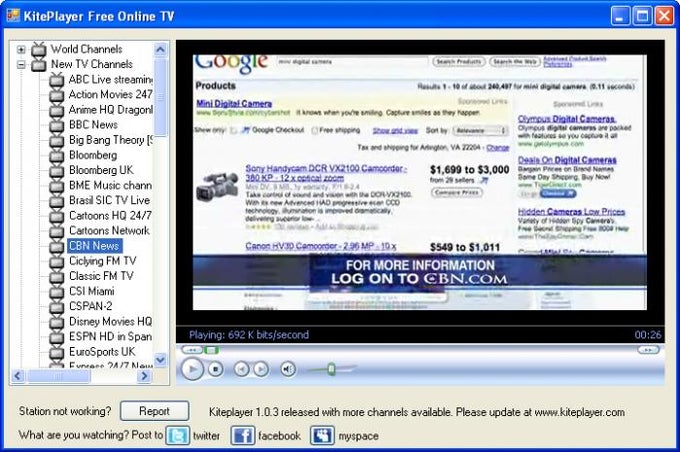Click the TV icon beside Bloomberg UK
The image size is (680, 452).
(56, 171)
